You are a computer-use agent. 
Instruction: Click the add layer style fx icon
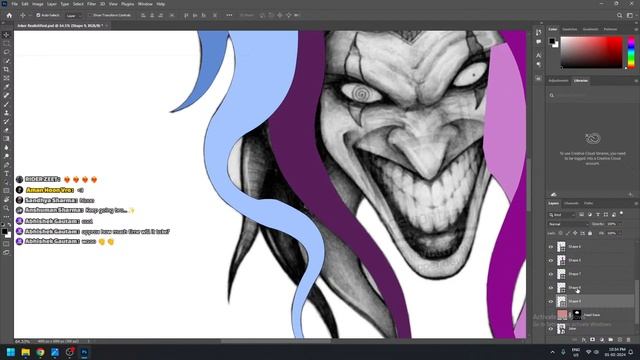point(584,340)
